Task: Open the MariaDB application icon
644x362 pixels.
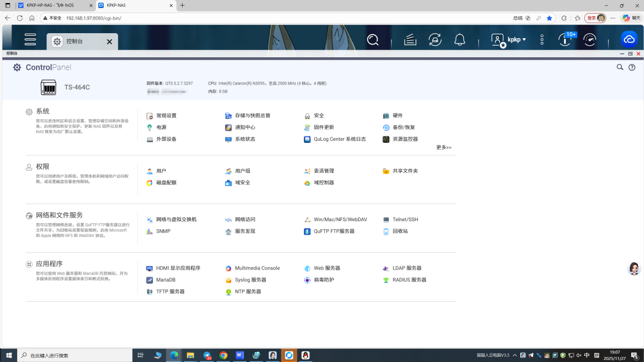Action: point(164,280)
